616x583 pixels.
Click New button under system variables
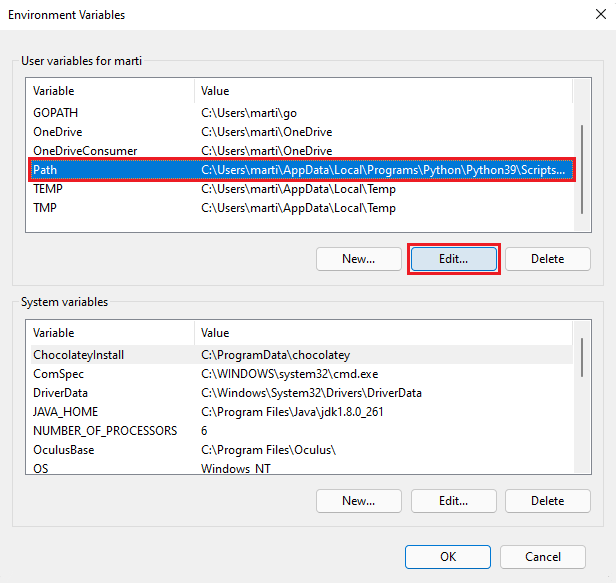tap(358, 500)
